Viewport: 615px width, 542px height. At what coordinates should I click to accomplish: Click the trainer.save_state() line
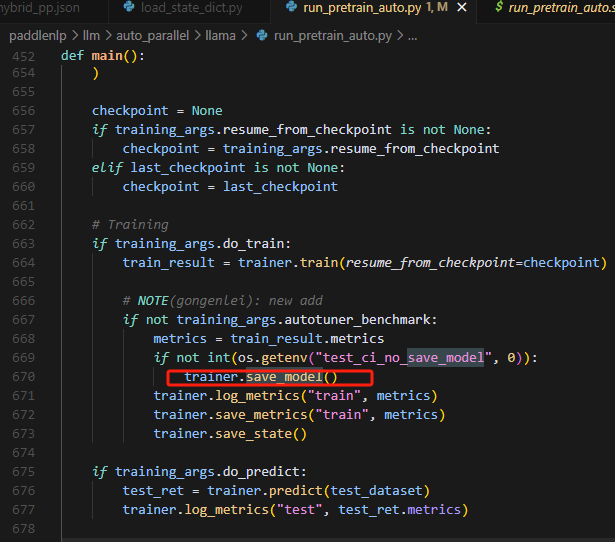point(230,434)
